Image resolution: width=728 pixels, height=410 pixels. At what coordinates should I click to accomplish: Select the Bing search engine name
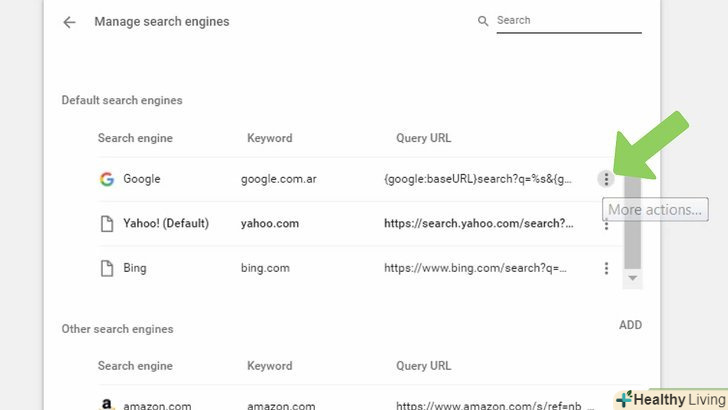pos(135,268)
